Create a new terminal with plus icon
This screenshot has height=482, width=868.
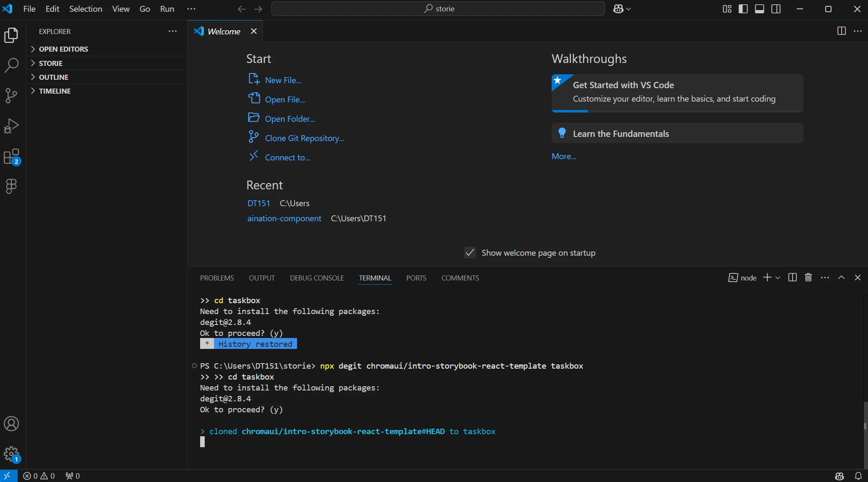coord(767,278)
